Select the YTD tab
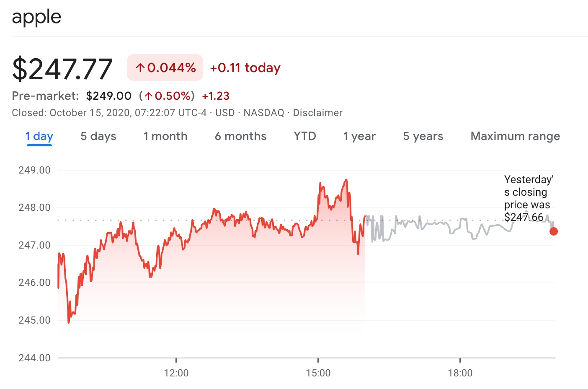The width and height of the screenshot is (588, 389). coord(305,136)
